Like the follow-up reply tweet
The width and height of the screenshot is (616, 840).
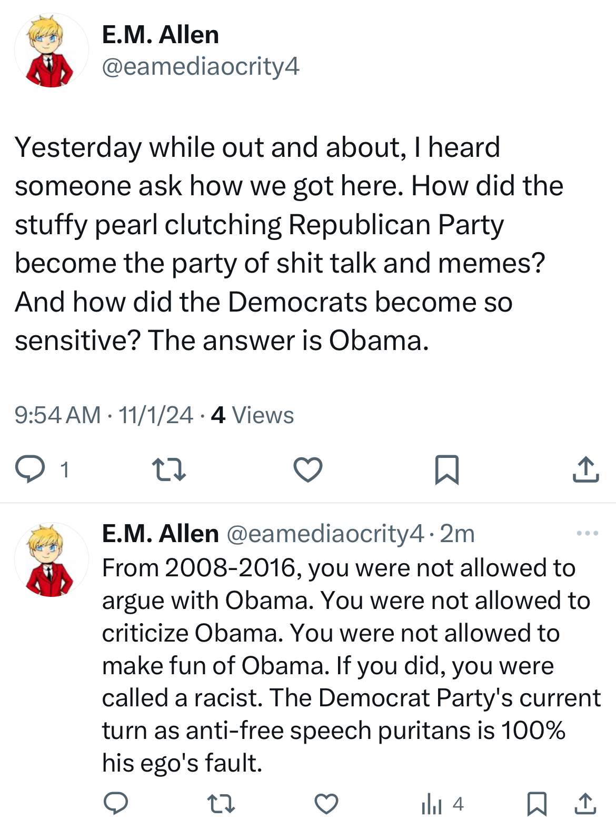click(326, 804)
